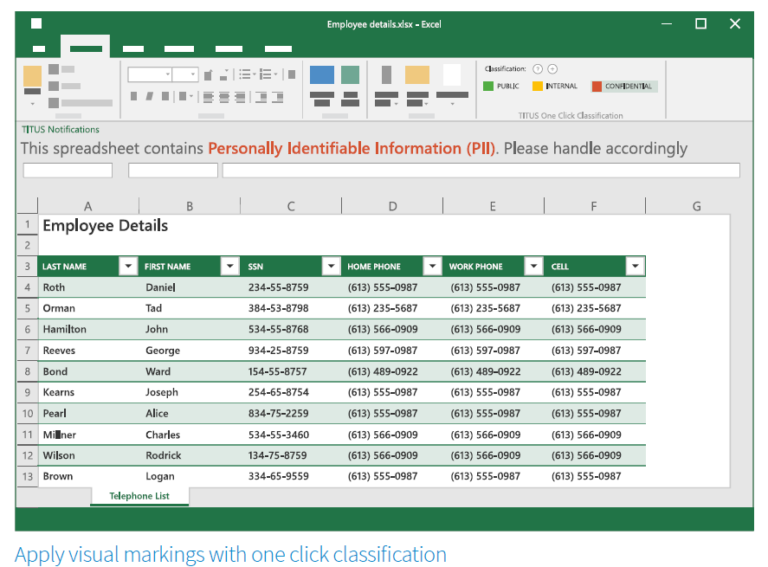The height and width of the screenshot is (567, 768).
Task: Click the Classification help question mark icon
Action: coord(537,69)
